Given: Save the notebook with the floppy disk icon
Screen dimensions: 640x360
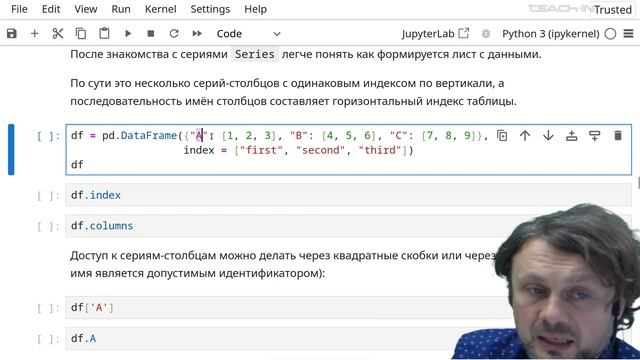Looking at the screenshot, I should 11,33.
